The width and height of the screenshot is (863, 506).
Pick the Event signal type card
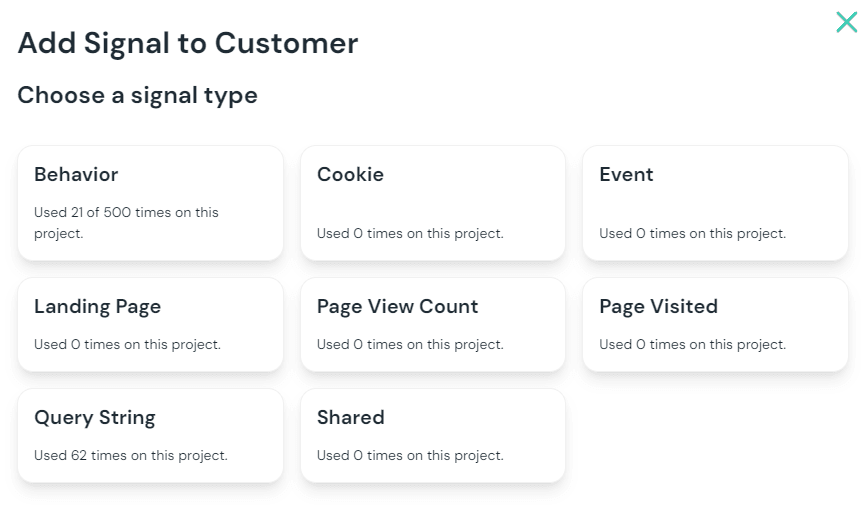(715, 203)
